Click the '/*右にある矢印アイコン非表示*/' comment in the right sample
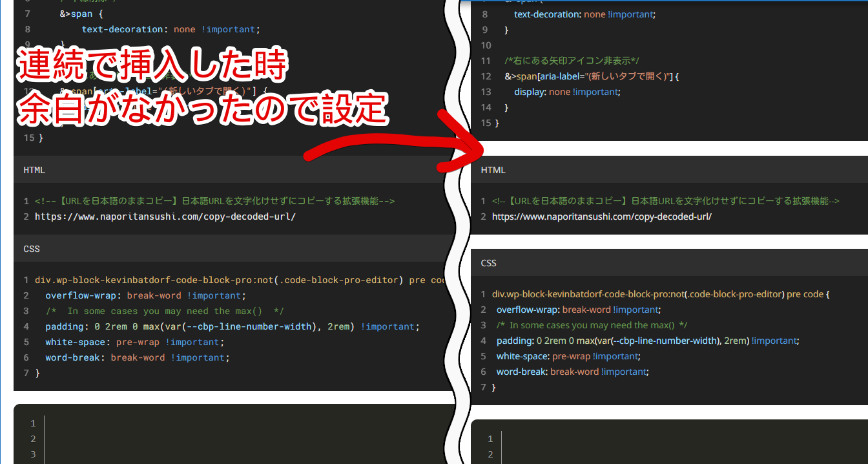This screenshot has height=464, width=868. point(572,61)
